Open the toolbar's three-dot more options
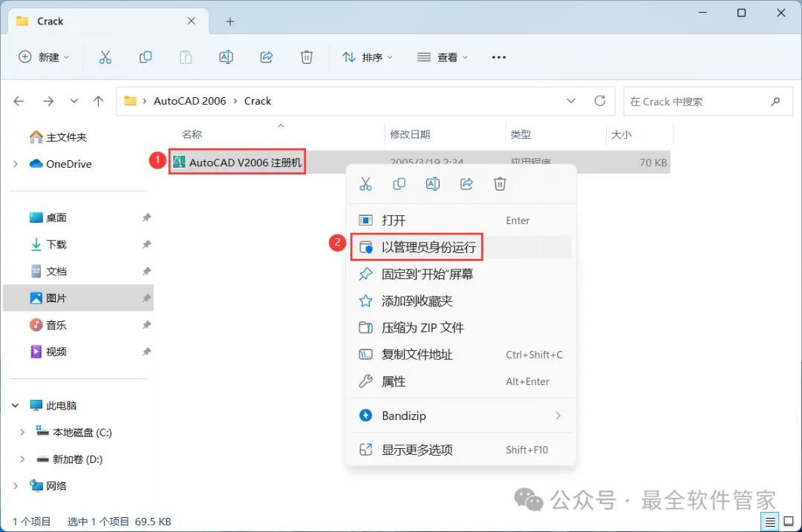The image size is (802, 532). pos(499,57)
